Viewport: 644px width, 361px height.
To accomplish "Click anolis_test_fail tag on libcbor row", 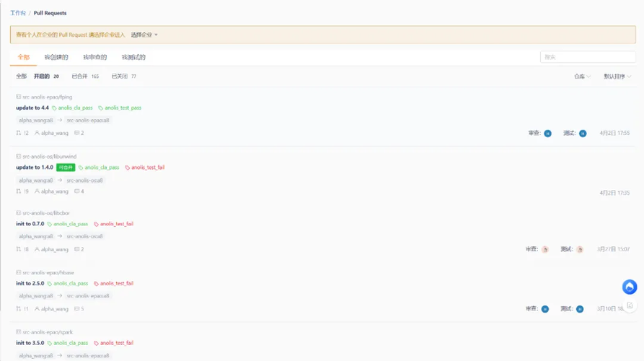I will click(114, 224).
